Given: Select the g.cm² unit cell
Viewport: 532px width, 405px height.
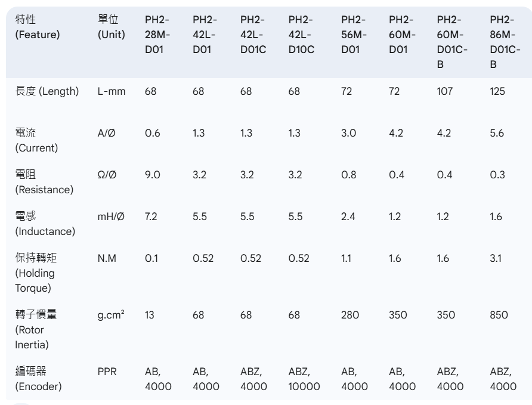Looking at the screenshot, I should [x=111, y=315].
